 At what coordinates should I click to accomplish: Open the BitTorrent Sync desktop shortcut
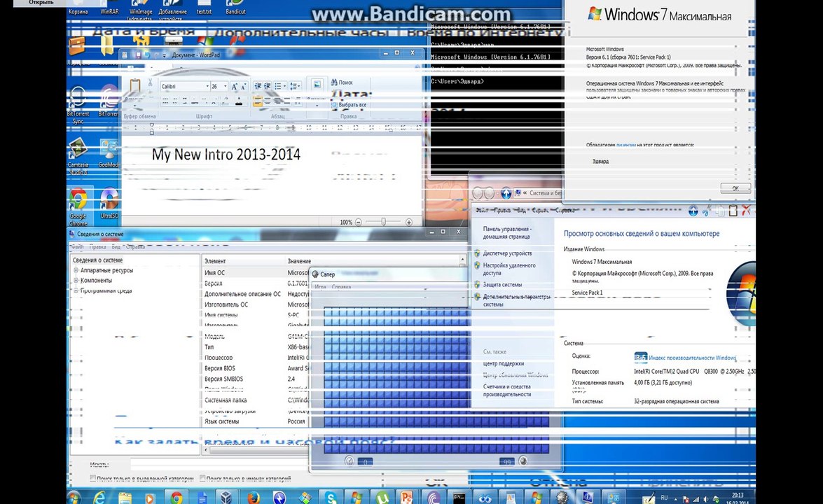coord(78,105)
